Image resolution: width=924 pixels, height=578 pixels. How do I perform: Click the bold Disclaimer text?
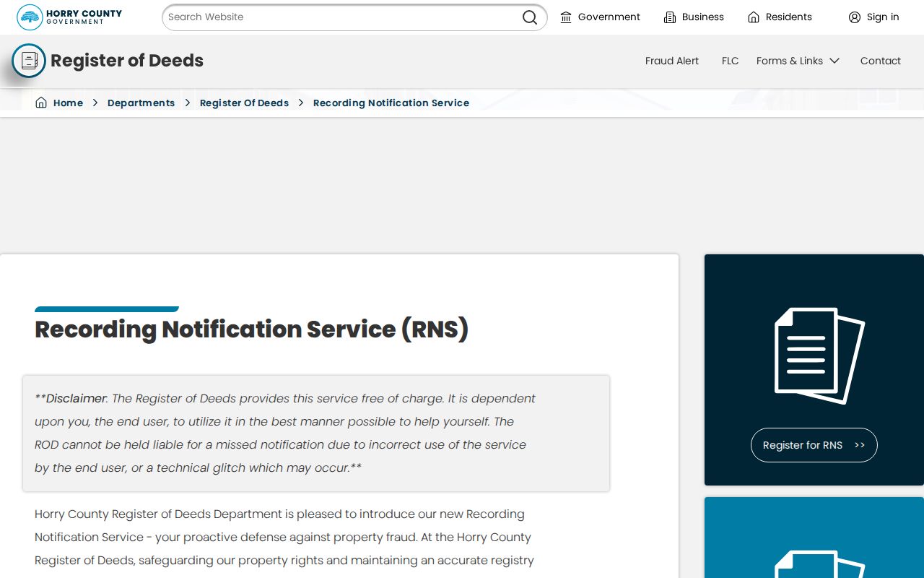77,398
